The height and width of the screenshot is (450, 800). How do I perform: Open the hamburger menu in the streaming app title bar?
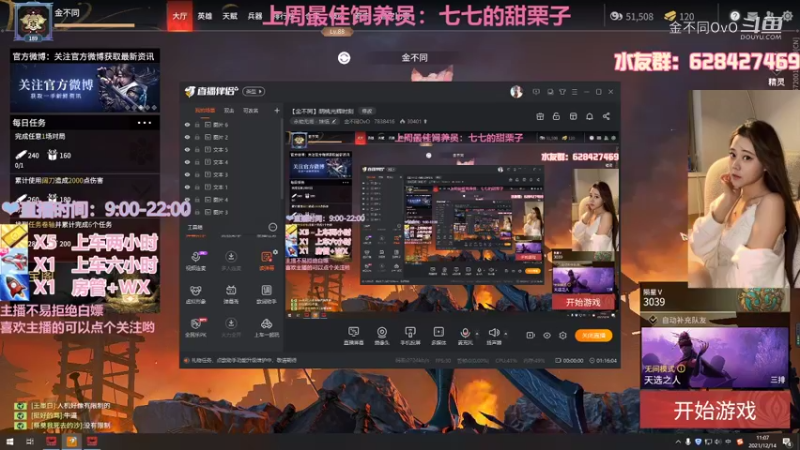[574, 92]
